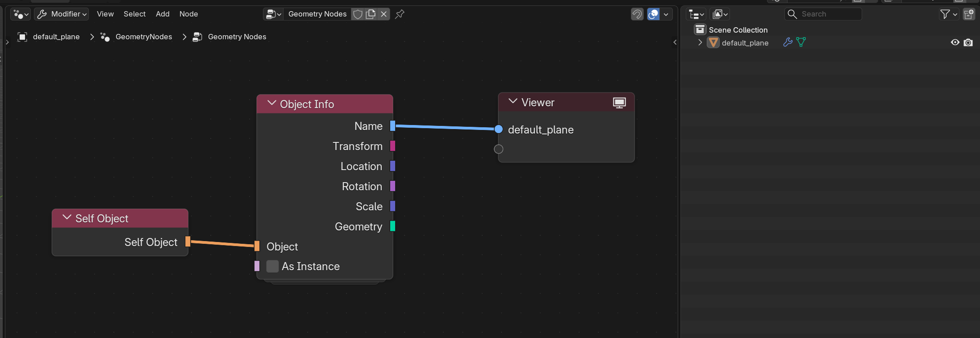Screen dimensions: 980x338
Task: Collapse the Viewer node
Action: click(513, 102)
